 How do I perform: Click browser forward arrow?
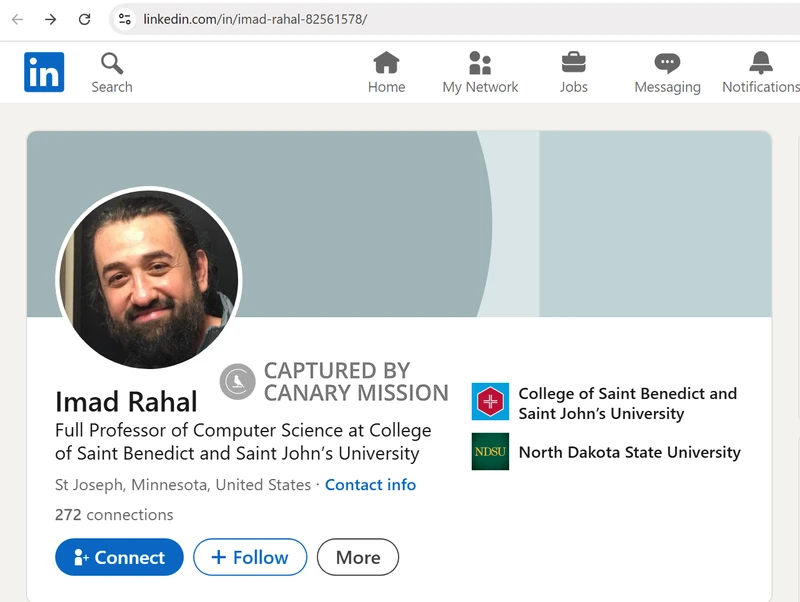(51, 19)
